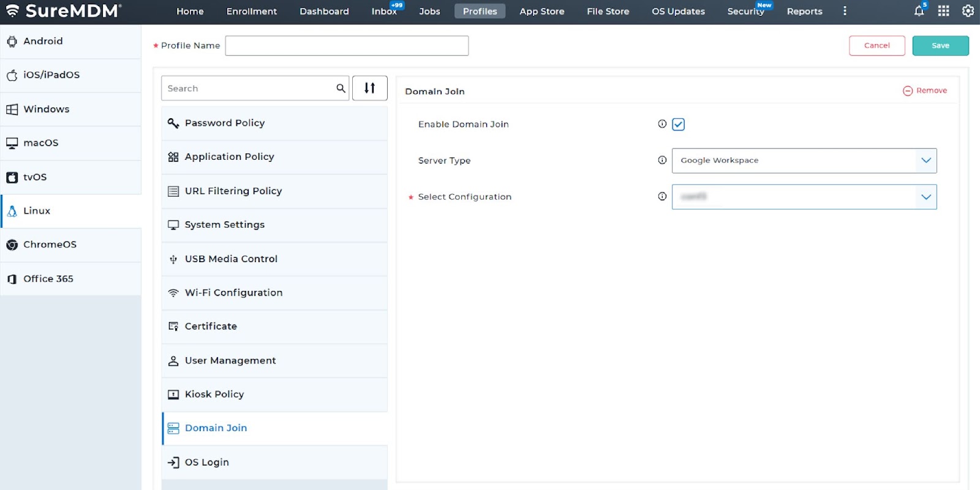Click the Office 365 icon
This screenshot has height=490, width=980.
pos(12,279)
